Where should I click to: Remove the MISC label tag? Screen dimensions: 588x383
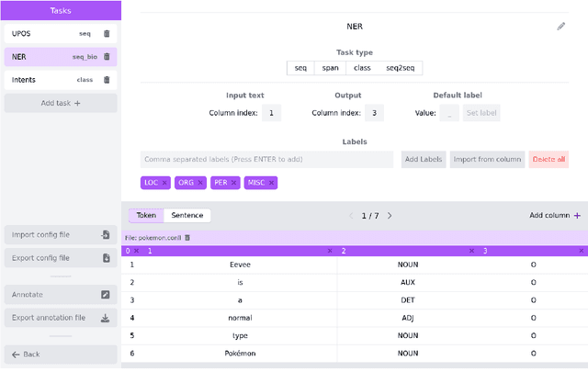click(x=271, y=183)
